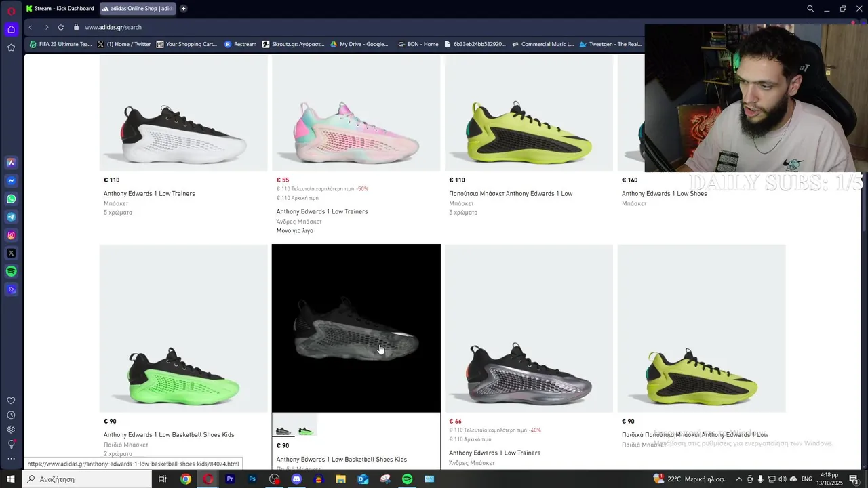The height and width of the screenshot is (488, 868).
Task: Select the black color variant swatch
Action: pos(283,426)
